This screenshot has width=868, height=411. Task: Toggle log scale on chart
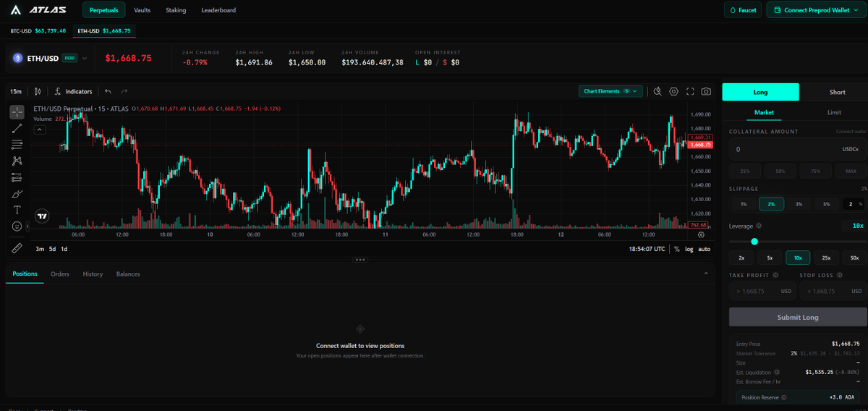[689, 249]
